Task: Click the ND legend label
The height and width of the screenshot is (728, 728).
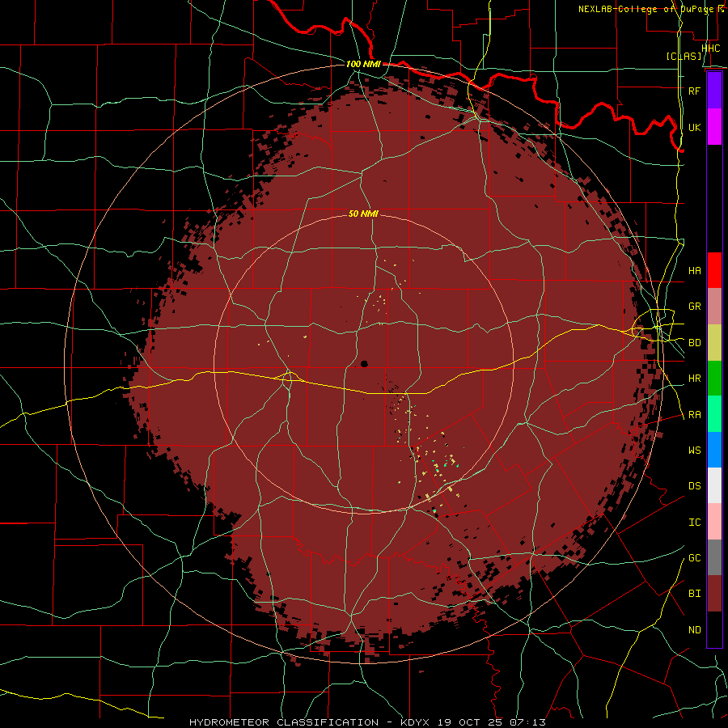Action: (694, 630)
